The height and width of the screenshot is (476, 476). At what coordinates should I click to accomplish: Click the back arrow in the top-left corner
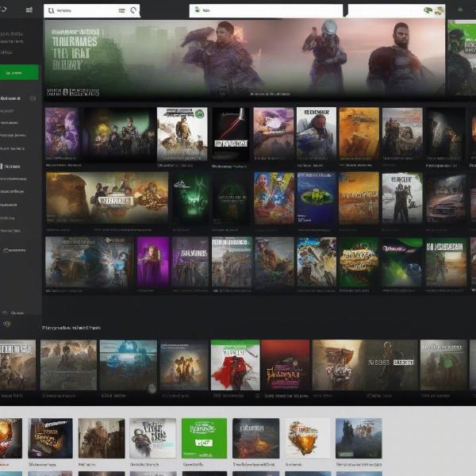(3, 10)
